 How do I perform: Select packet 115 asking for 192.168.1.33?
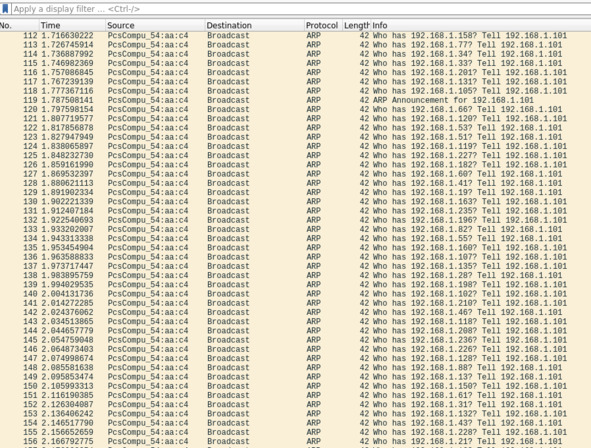(x=296, y=63)
